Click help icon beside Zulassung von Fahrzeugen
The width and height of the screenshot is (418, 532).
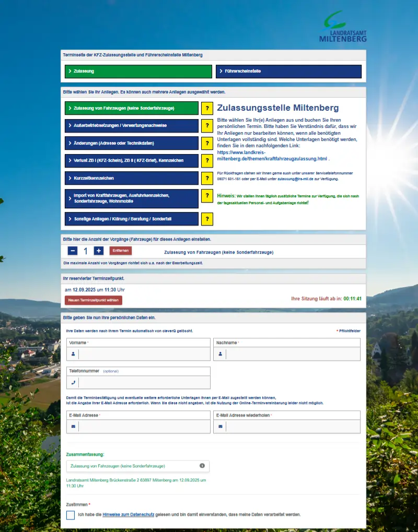(x=207, y=108)
